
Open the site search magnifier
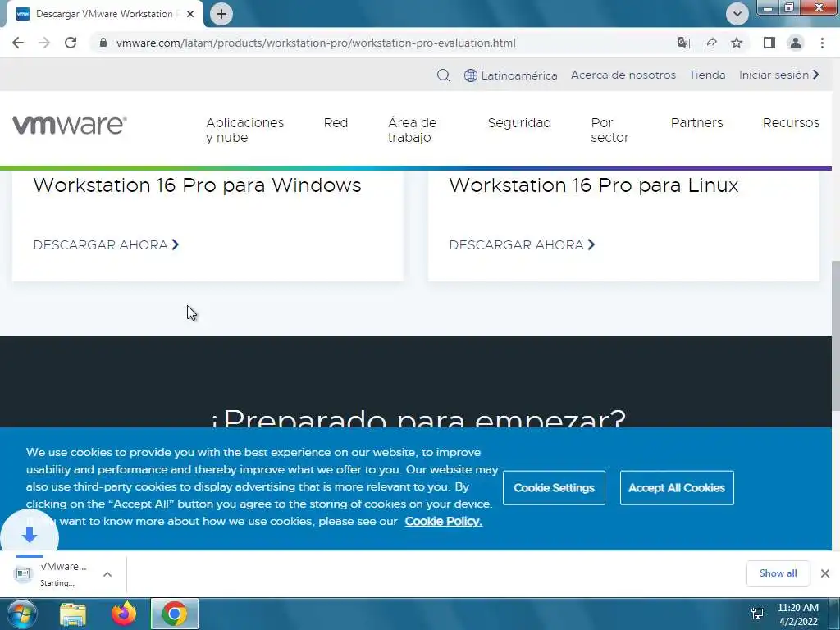click(x=443, y=75)
